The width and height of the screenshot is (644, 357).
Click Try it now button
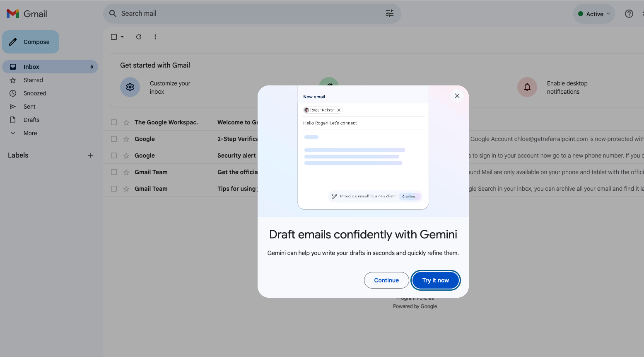[x=436, y=280]
